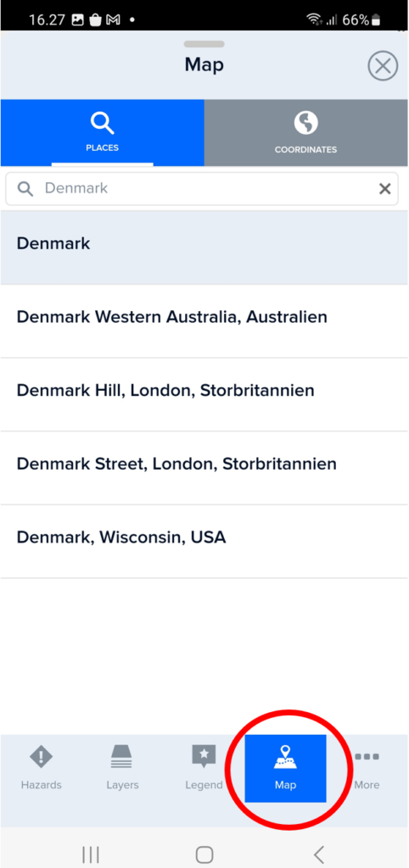The height and width of the screenshot is (868, 409).
Task: Choose Denmark, Wisconsin, USA result
Action: coord(204,542)
